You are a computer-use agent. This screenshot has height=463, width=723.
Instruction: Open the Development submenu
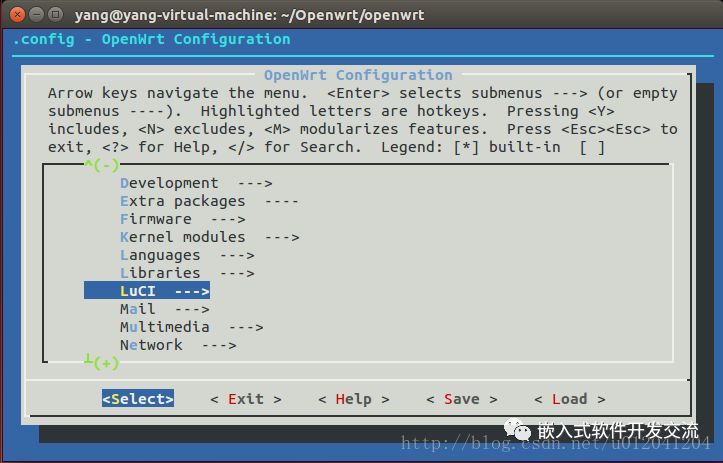coord(196,183)
